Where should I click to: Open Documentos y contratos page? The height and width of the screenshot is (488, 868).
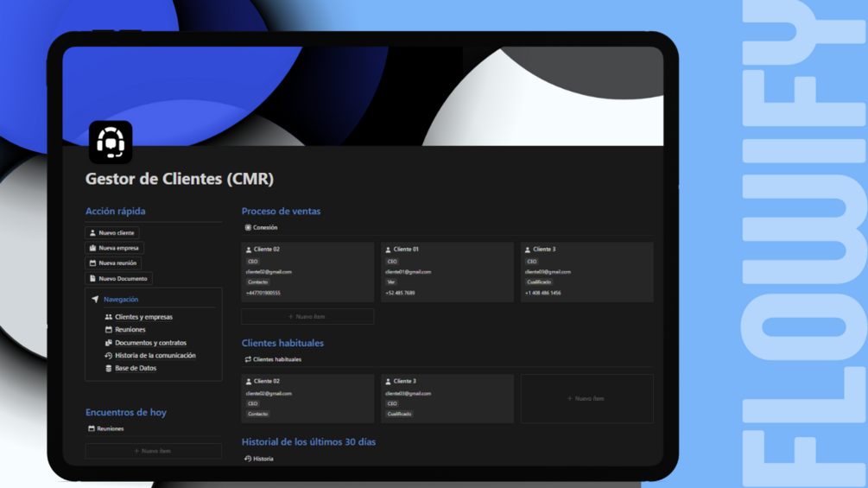click(x=150, y=343)
